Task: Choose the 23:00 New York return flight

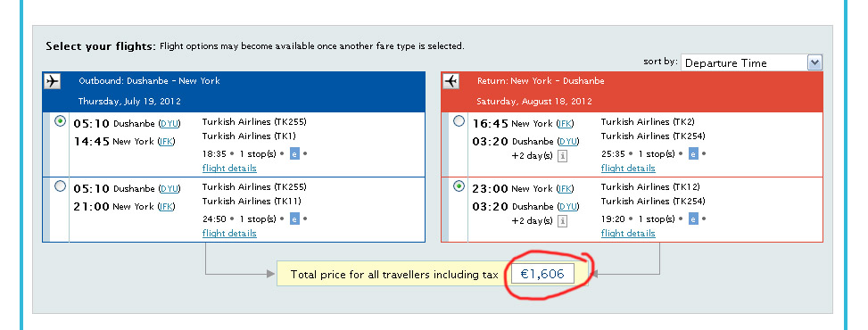Action: tap(459, 186)
